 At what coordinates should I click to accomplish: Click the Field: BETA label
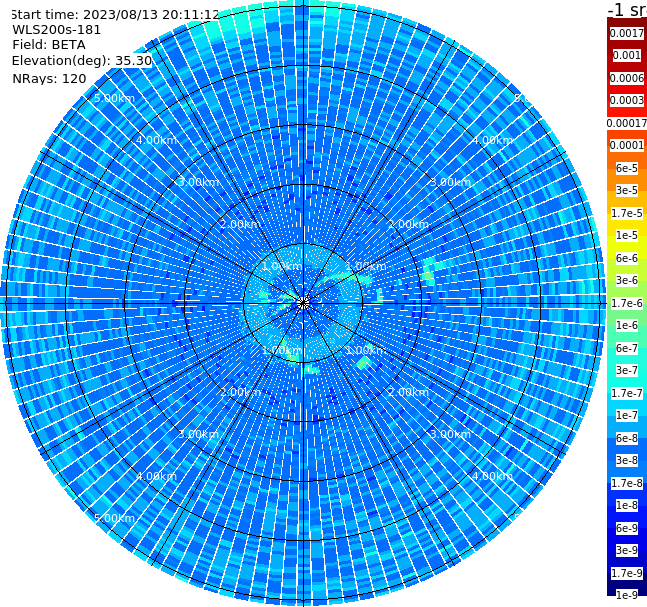pyautogui.click(x=49, y=45)
